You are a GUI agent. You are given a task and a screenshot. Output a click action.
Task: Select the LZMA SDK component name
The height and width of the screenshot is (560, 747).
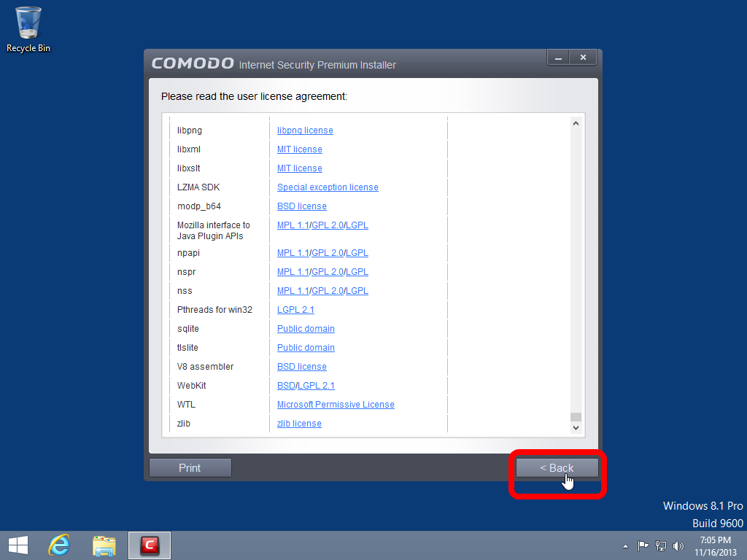[x=198, y=187]
